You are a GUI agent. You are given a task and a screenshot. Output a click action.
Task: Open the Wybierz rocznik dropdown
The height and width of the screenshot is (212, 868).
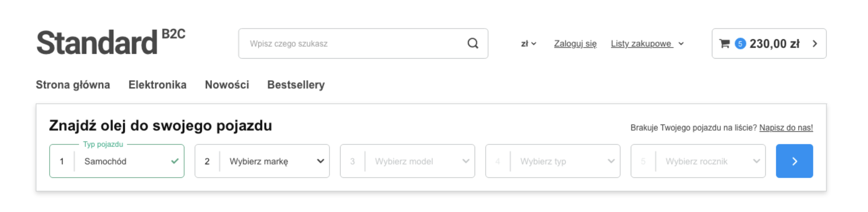pyautogui.click(x=698, y=161)
